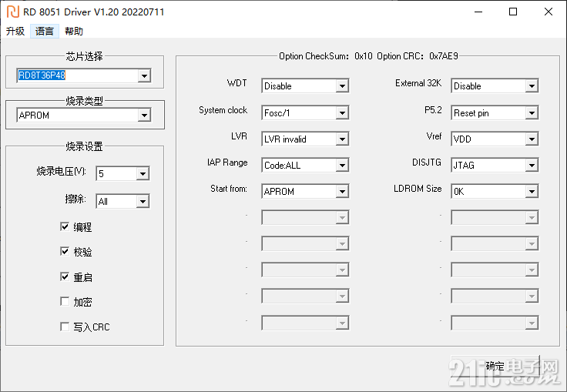This screenshot has height=392, width=567.
Task: Open the DISJTG JTAG dropdown
Action: tap(495, 166)
